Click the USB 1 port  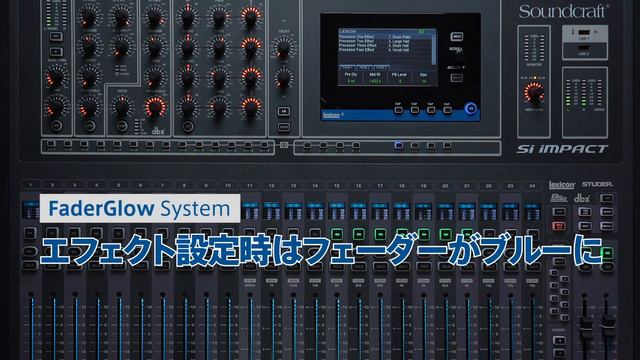584,32
